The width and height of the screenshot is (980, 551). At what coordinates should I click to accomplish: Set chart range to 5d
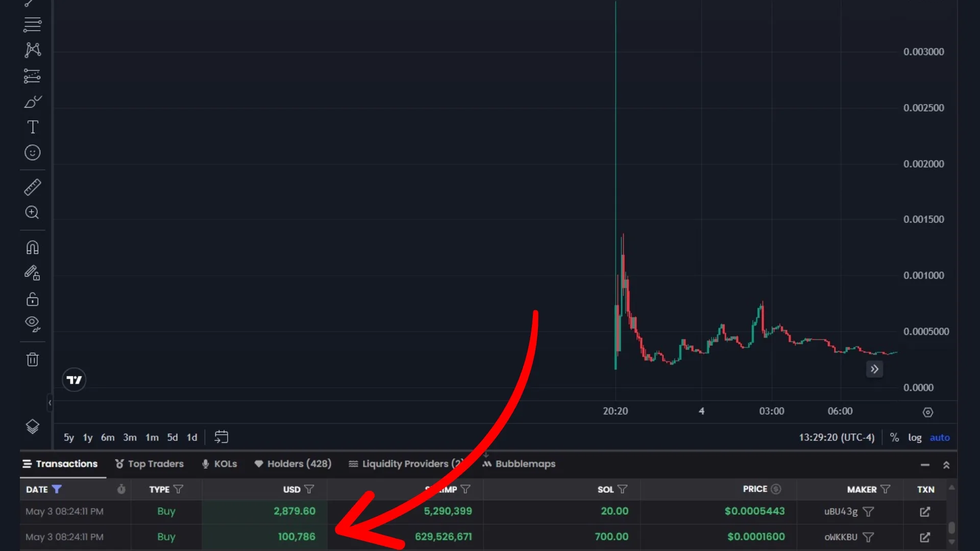(x=173, y=438)
